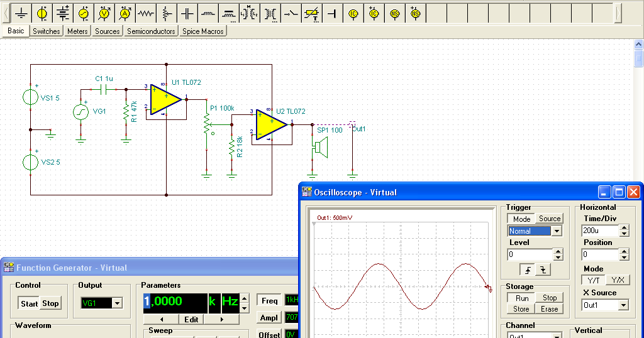Pick the Thermistor component icon
This screenshot has height=338, width=644.
[312, 13]
